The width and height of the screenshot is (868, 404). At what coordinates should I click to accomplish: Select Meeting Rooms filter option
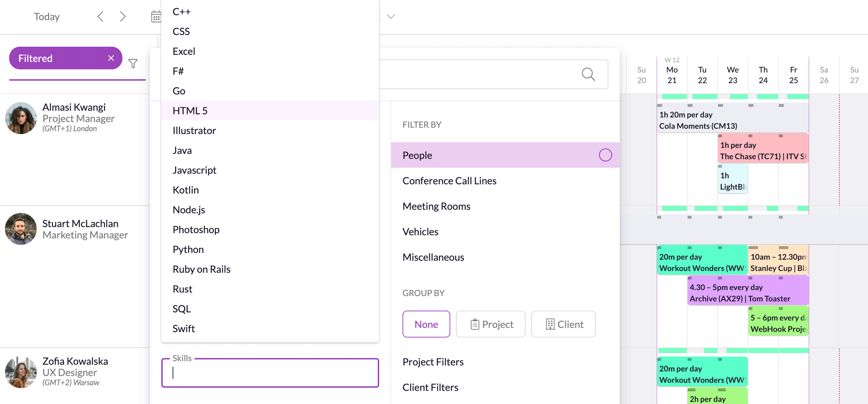pos(436,206)
